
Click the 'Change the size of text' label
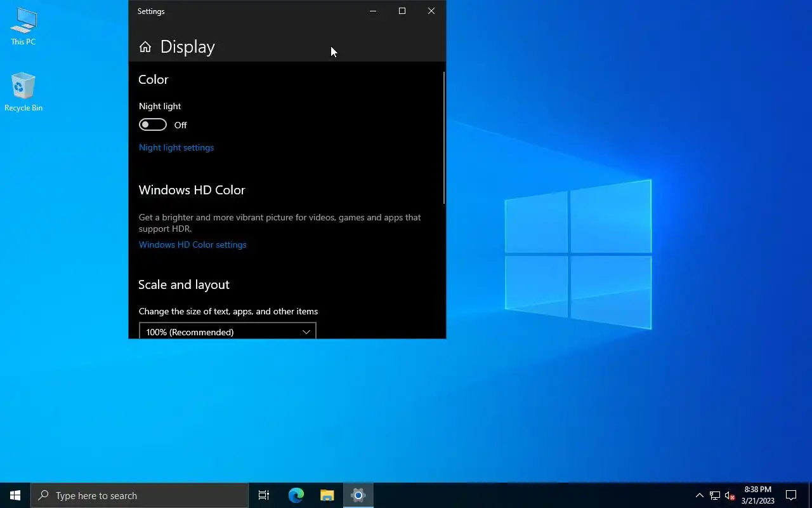[x=228, y=311]
